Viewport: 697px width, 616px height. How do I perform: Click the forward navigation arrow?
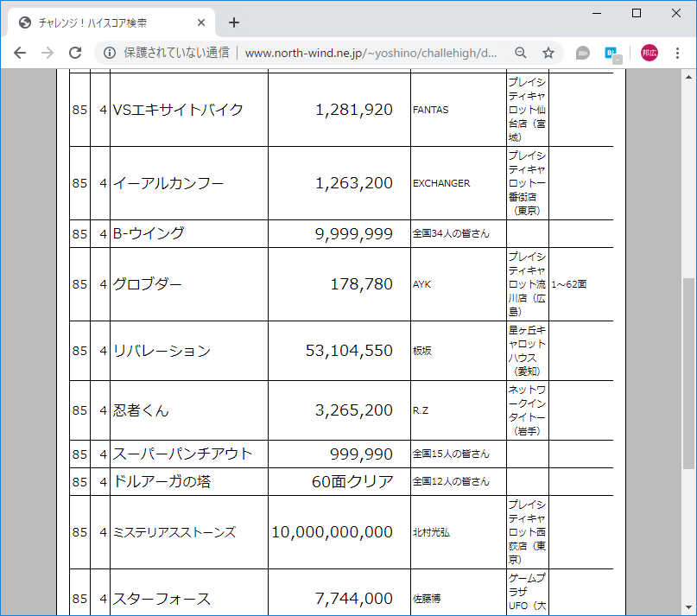click(x=48, y=53)
